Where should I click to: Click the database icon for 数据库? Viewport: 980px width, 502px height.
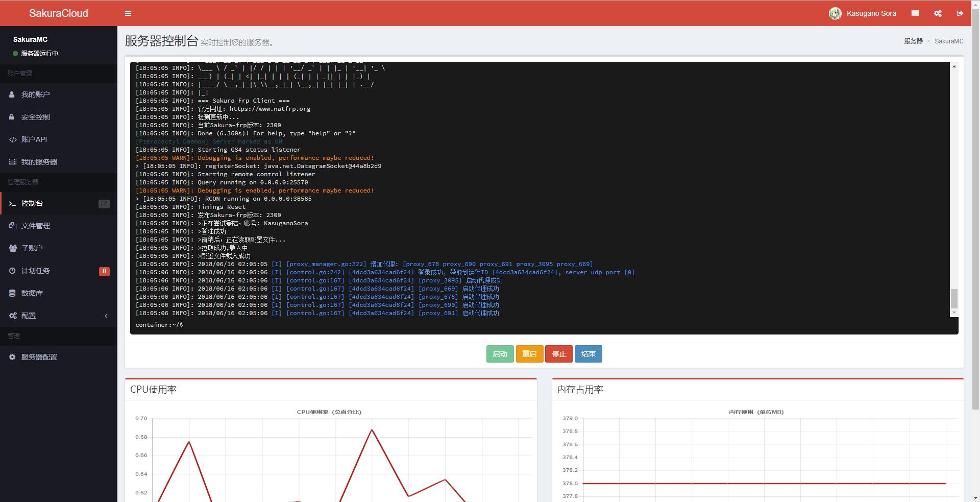[12, 293]
